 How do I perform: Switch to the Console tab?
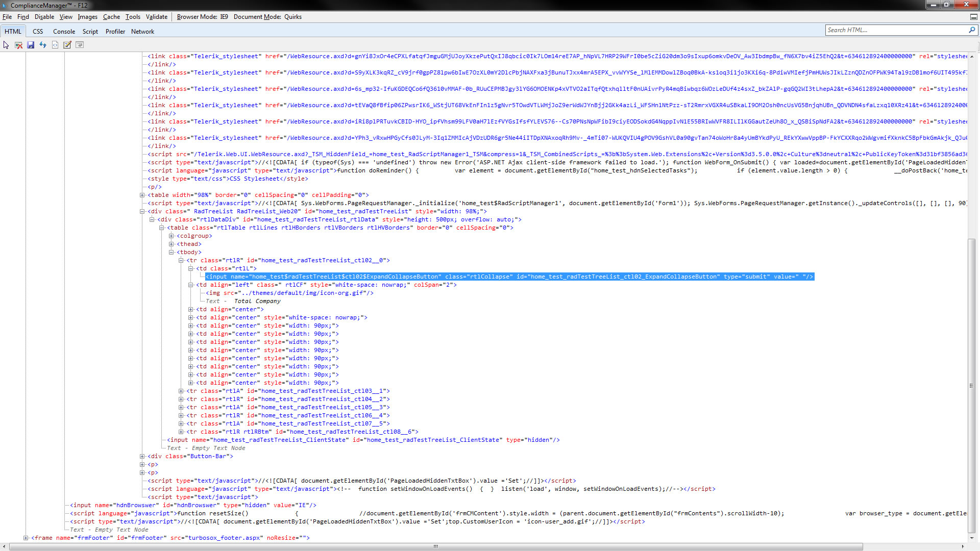pyautogui.click(x=64, y=31)
